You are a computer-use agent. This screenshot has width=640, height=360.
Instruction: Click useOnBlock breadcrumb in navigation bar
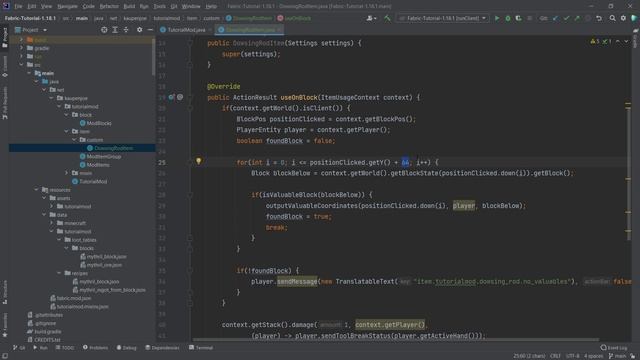294,18
